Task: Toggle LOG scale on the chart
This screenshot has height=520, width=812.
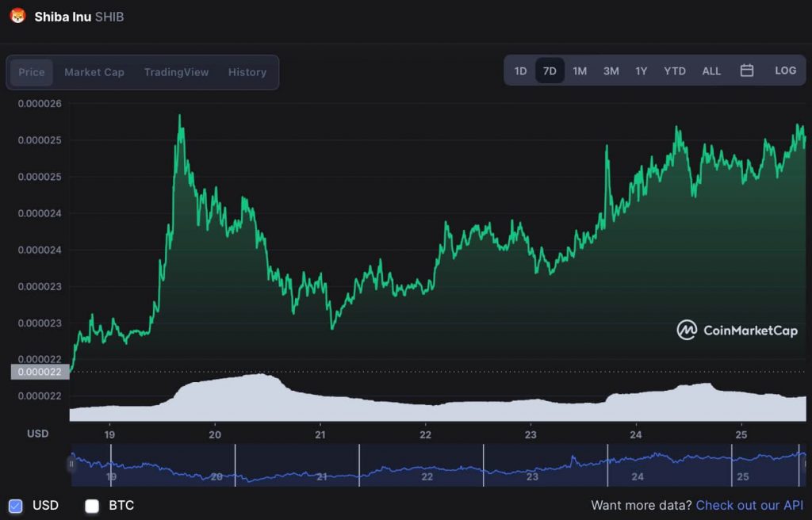Action: pos(785,71)
